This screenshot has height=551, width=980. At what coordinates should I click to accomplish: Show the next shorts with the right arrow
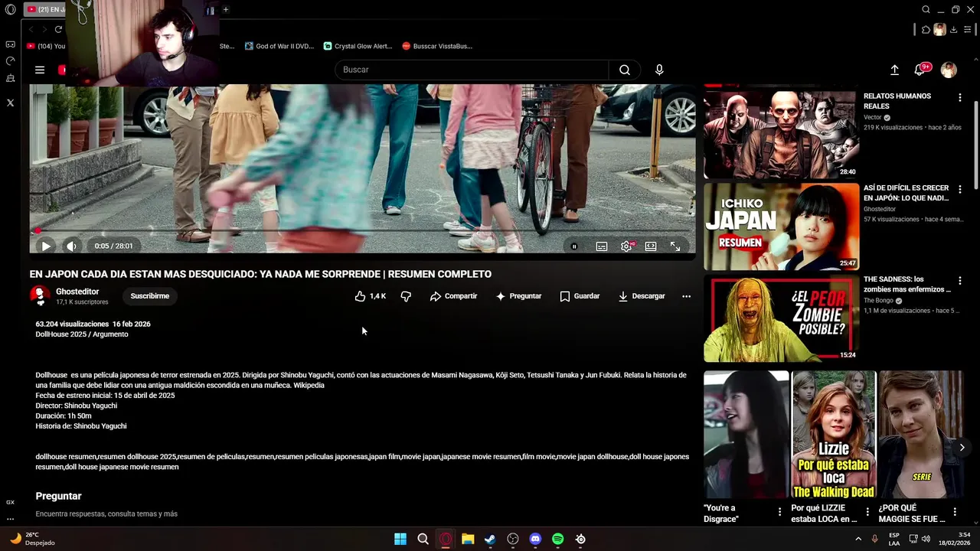962,448
